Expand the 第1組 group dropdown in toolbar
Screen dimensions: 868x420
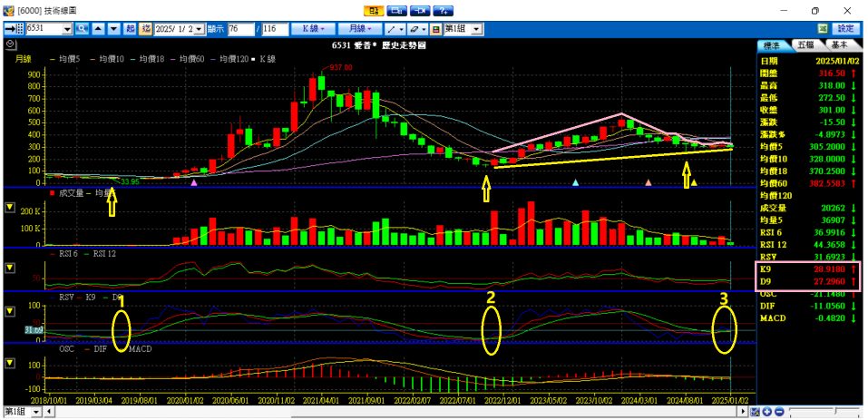coord(477,29)
